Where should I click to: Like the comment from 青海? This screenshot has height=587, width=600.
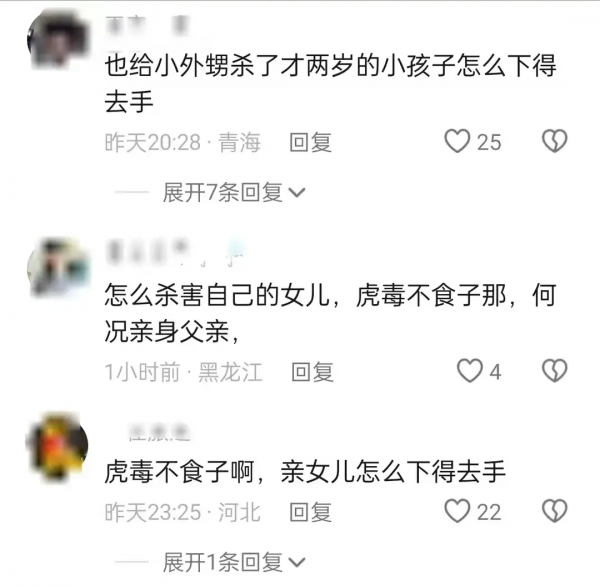click(x=457, y=142)
